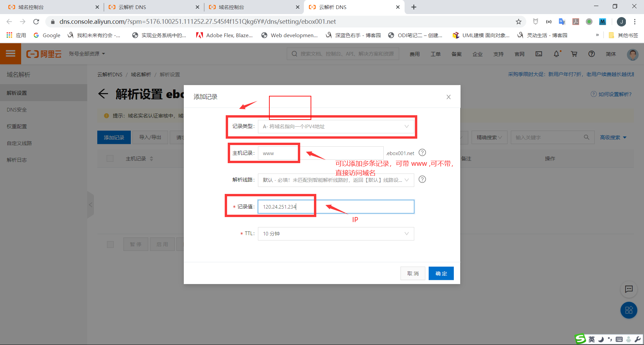Click the message envelope icon in top bar
644x345 pixels.
[539, 54]
